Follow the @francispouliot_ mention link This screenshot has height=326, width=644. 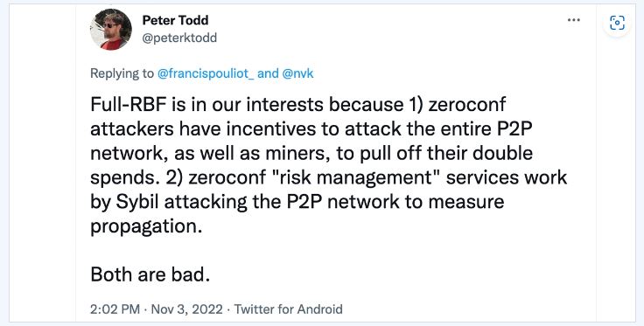pyautogui.click(x=206, y=73)
